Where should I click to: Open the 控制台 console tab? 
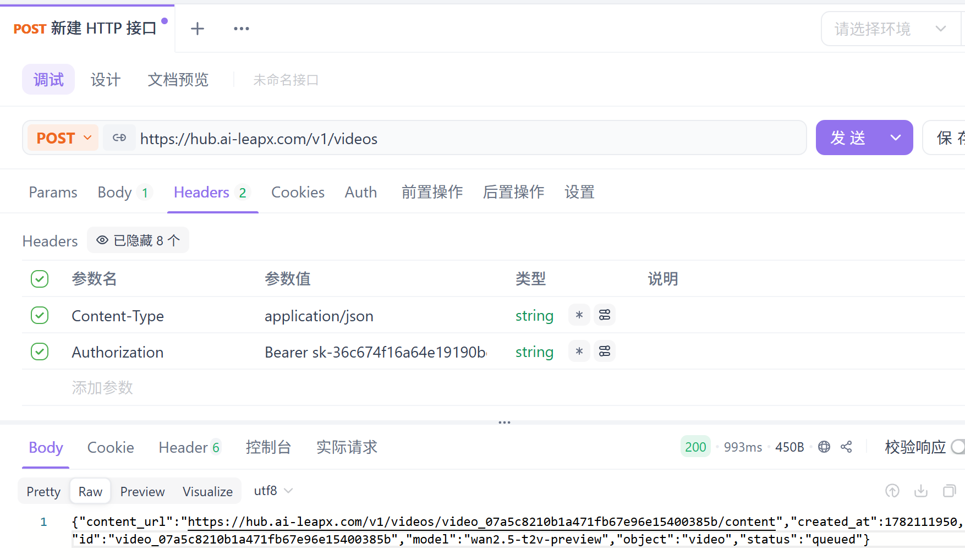(268, 447)
